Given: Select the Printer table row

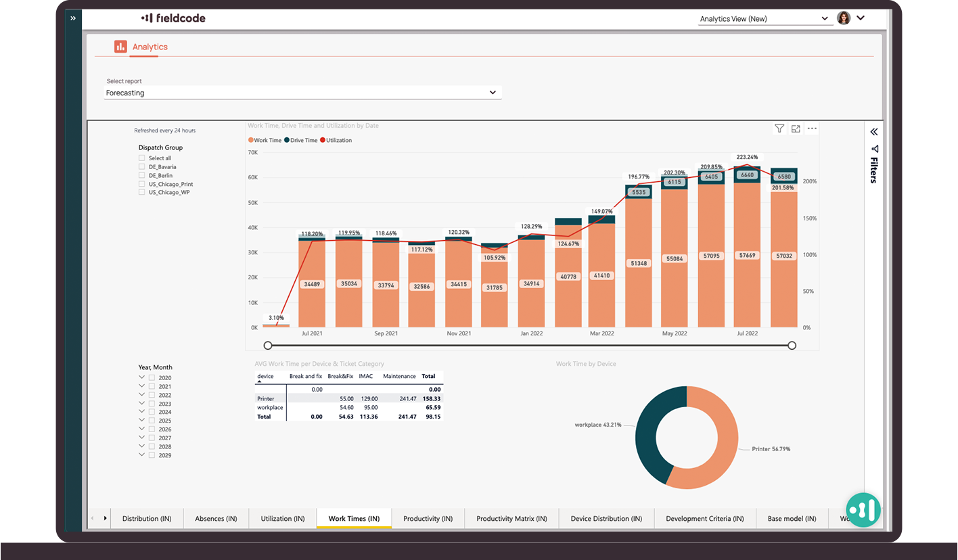Looking at the screenshot, I should click(349, 399).
